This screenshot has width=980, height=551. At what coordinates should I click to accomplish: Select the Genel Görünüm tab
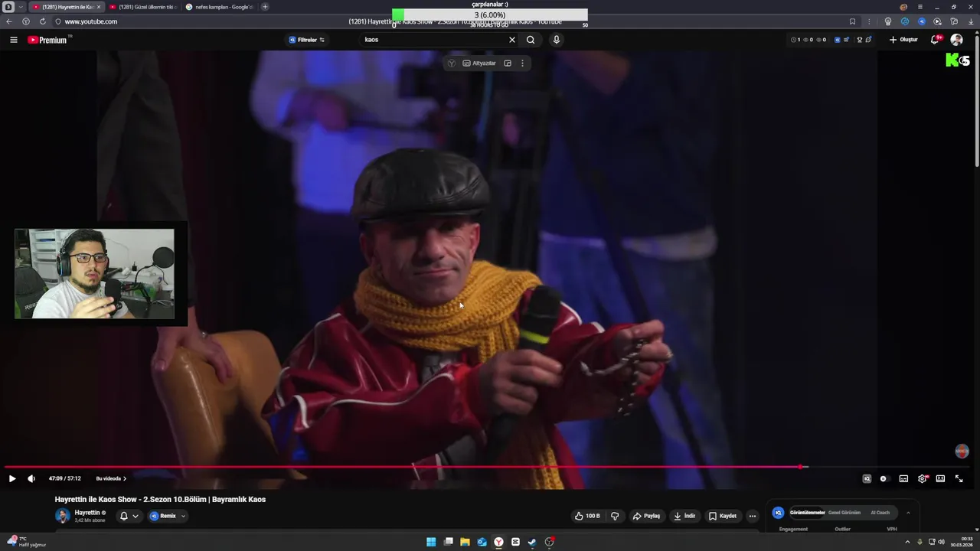click(844, 513)
